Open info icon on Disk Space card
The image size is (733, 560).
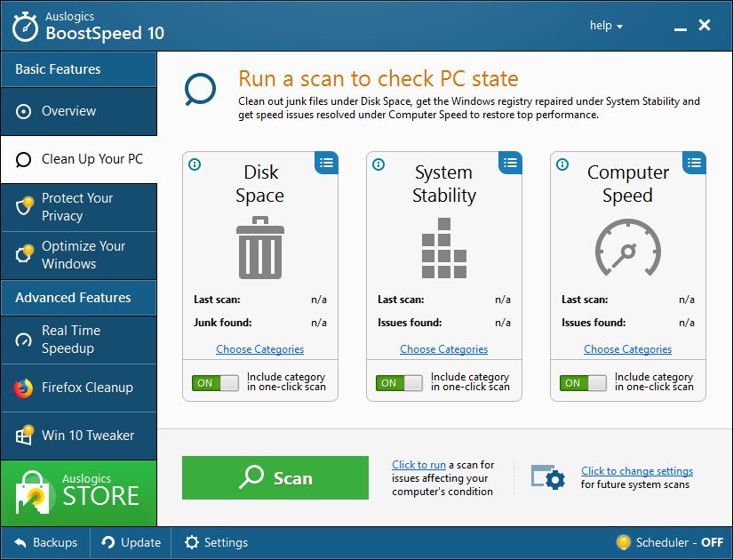[195, 164]
